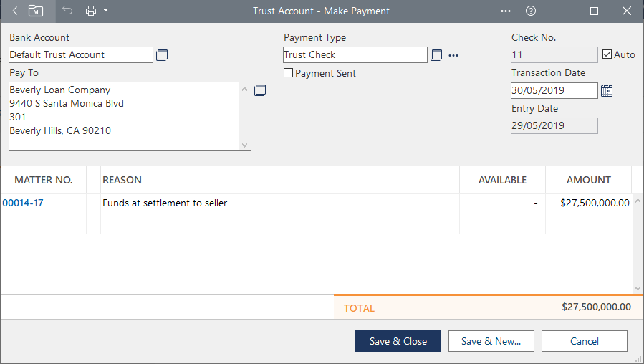Open the help question mark icon
The image size is (644, 364).
tap(531, 11)
